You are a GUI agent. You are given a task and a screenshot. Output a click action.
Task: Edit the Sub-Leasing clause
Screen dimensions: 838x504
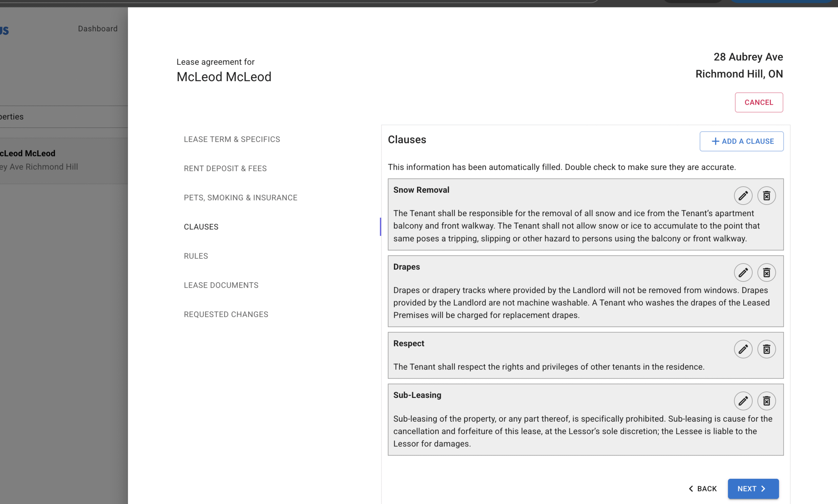click(x=743, y=401)
